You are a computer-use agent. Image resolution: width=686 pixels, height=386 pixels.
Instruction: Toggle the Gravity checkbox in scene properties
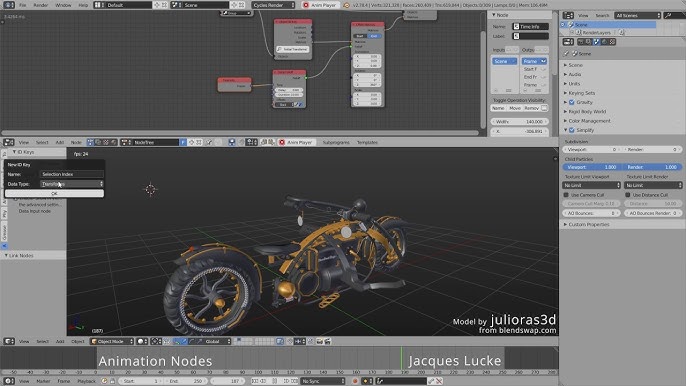pyautogui.click(x=571, y=102)
